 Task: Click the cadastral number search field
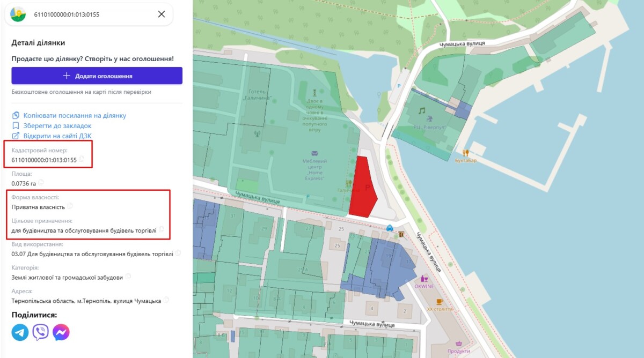(x=91, y=14)
